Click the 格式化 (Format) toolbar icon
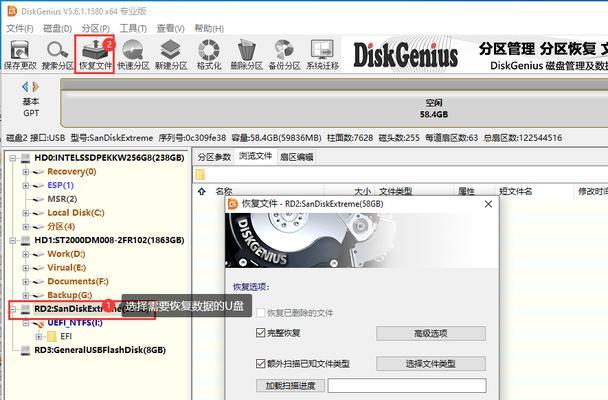Screen dimensions: 608x400 click(209, 50)
